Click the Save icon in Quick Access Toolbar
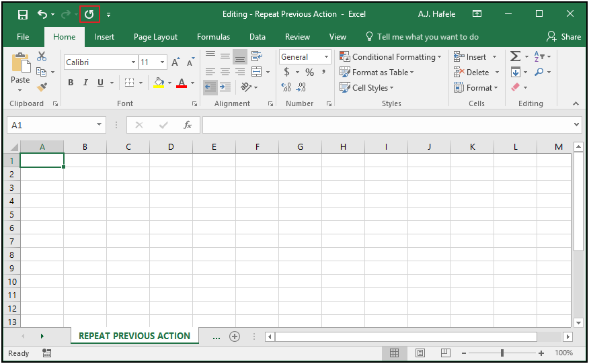589x364 pixels. pos(23,15)
